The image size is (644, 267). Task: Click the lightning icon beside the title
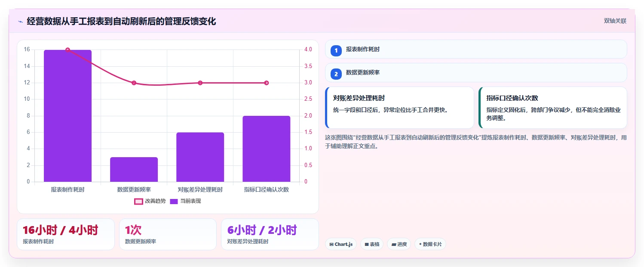20,22
